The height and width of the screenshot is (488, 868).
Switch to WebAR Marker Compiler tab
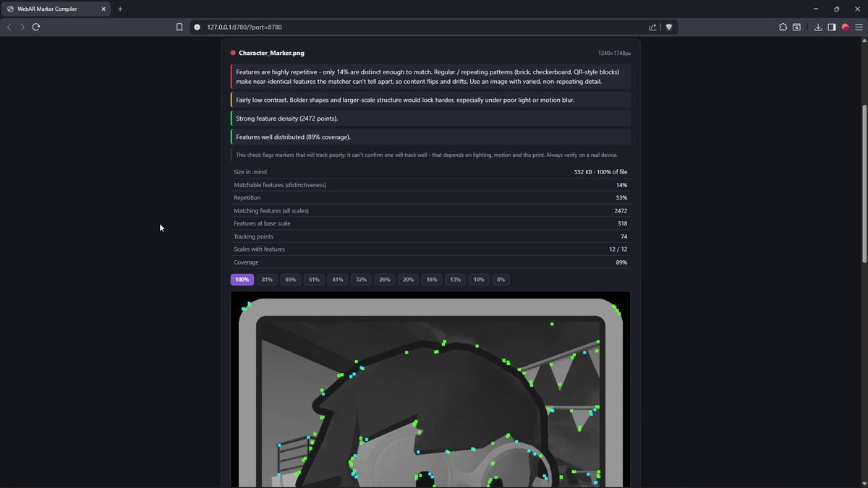(56, 9)
